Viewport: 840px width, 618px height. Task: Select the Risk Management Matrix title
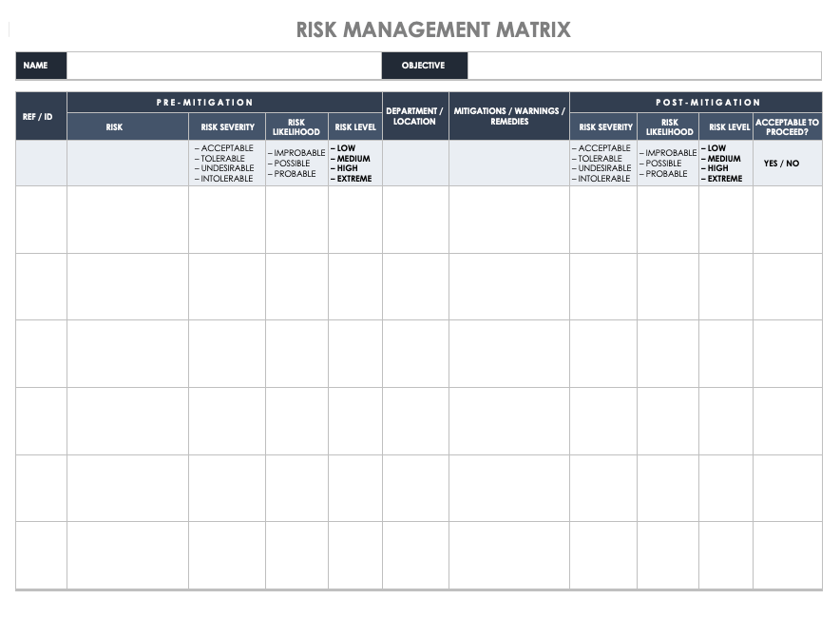(x=433, y=29)
